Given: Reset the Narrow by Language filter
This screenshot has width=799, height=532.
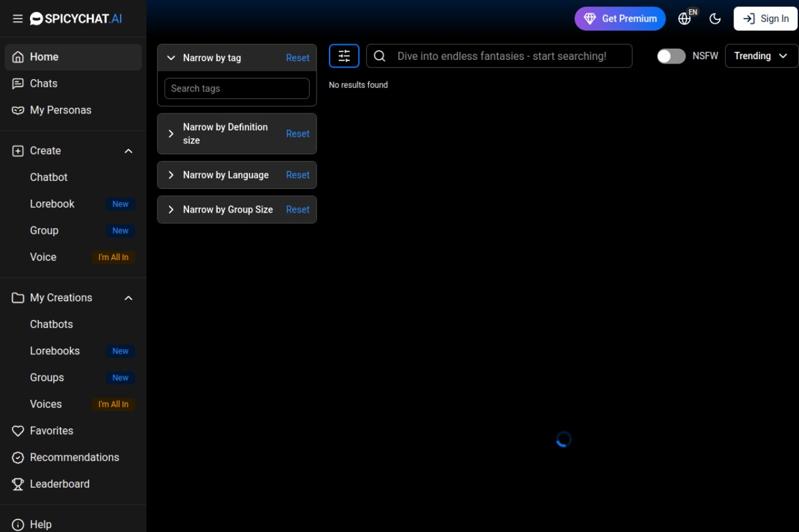Looking at the screenshot, I should [x=298, y=175].
